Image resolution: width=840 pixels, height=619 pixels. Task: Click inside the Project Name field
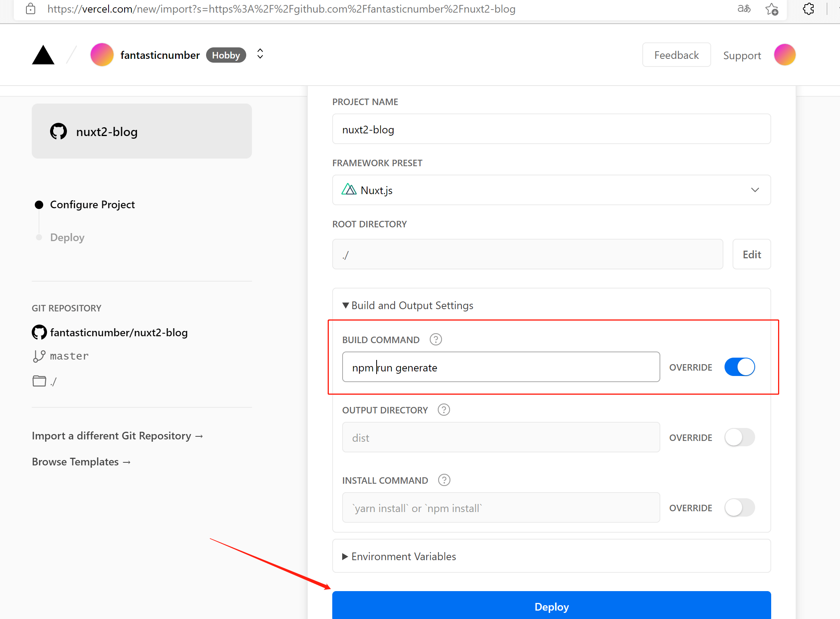tap(551, 129)
